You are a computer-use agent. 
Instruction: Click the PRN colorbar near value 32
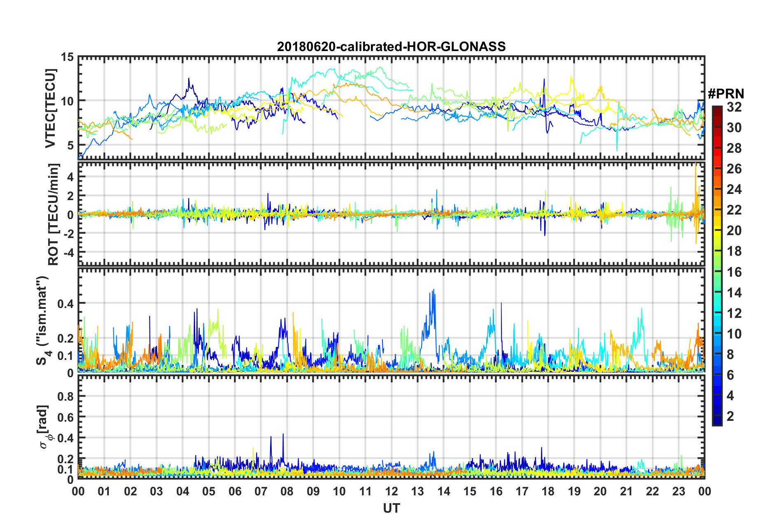pos(717,108)
